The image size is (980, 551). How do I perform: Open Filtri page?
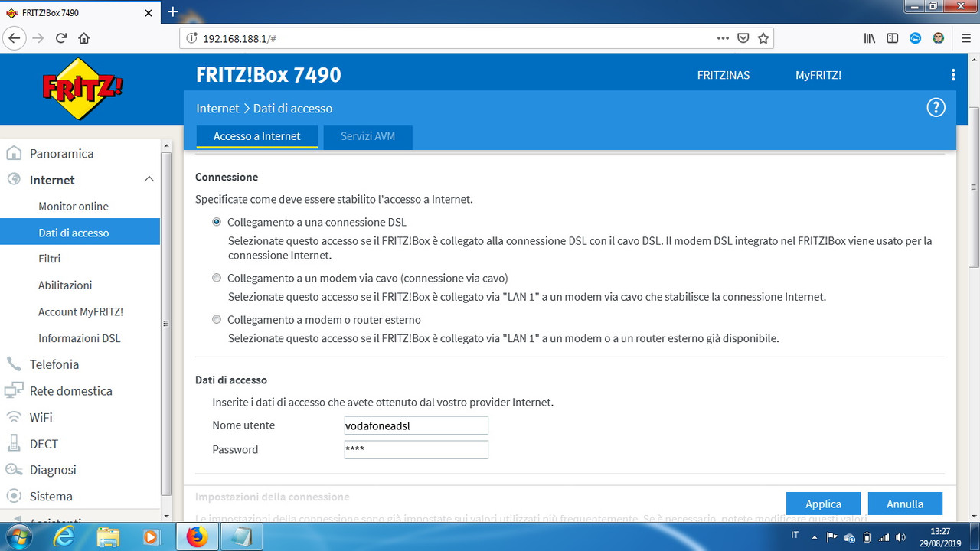[x=49, y=259]
